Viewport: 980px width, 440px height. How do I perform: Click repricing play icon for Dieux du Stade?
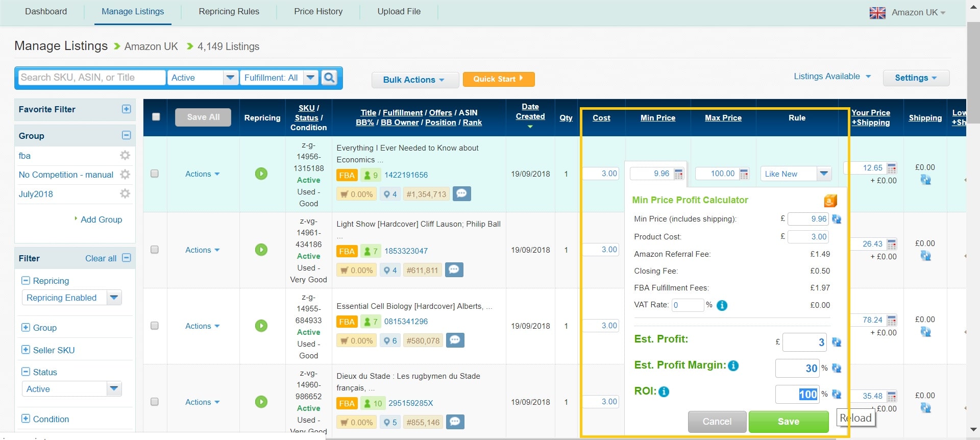261,402
